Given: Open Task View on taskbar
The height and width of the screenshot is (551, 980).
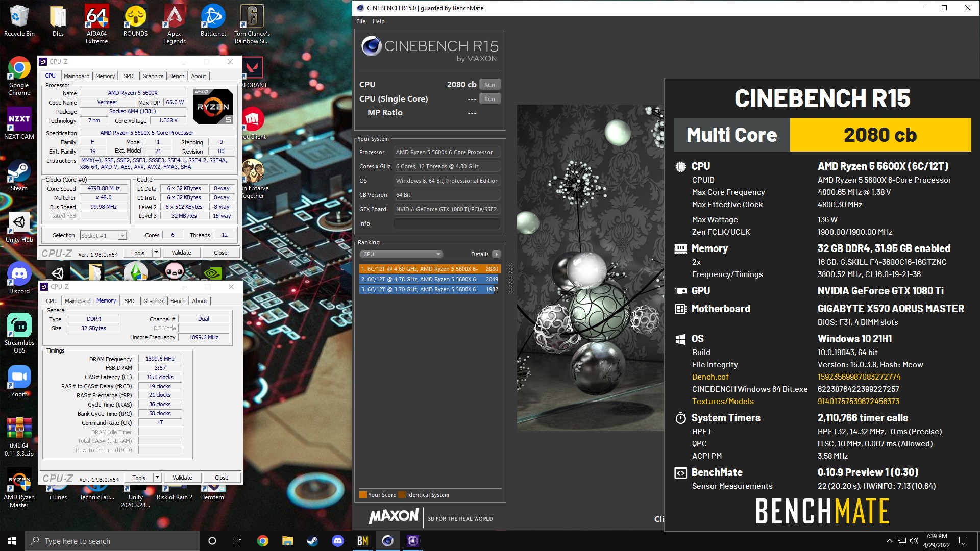Looking at the screenshot, I should click(x=237, y=541).
